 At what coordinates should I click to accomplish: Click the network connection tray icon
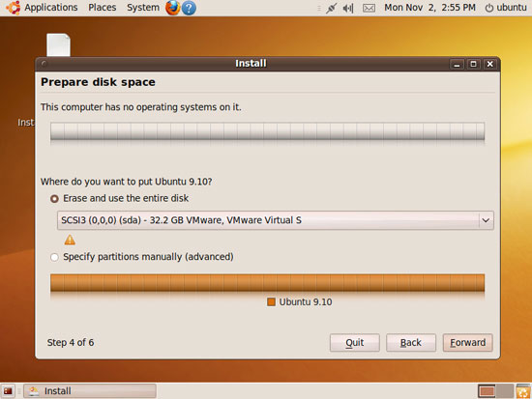[331, 8]
